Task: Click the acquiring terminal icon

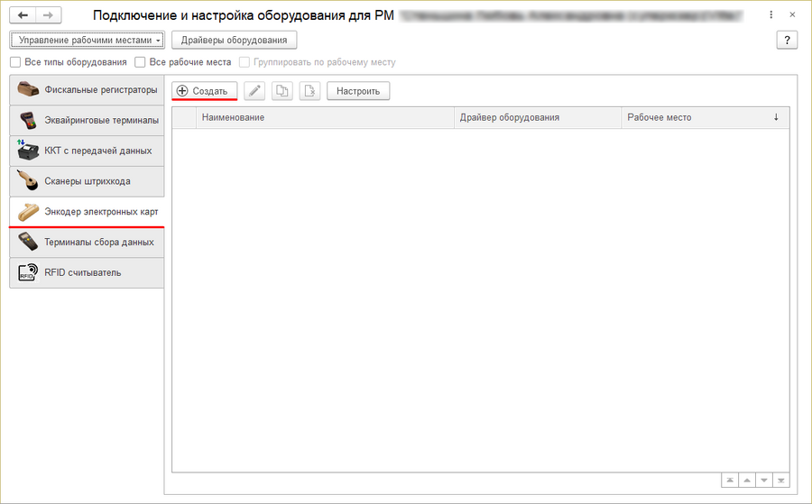Action: pyautogui.click(x=28, y=120)
